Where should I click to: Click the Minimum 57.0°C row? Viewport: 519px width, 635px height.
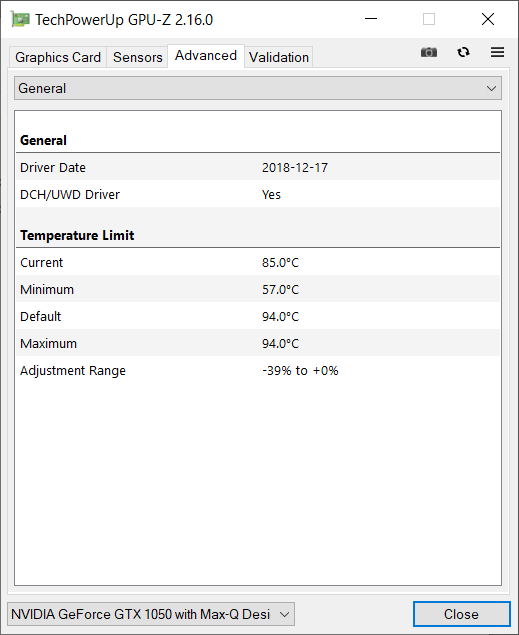[258, 290]
